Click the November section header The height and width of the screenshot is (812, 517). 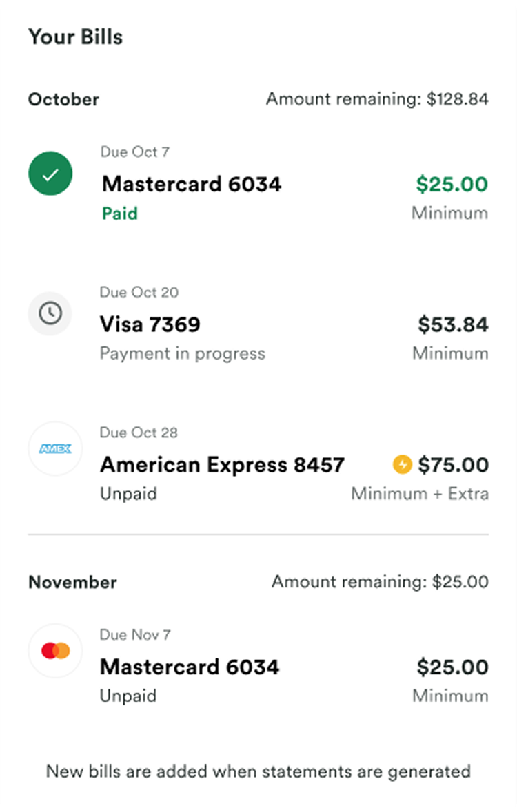click(72, 582)
